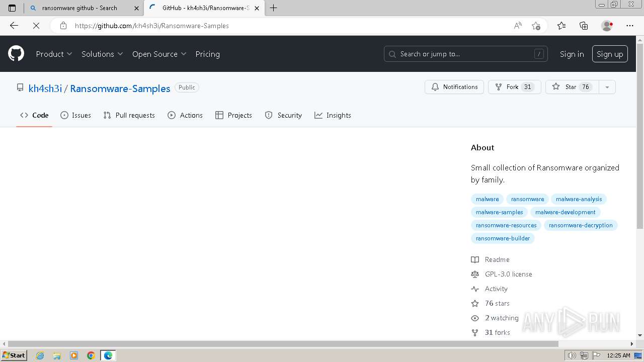
Task: Expand the dropdown next to Star
Action: (x=607, y=87)
